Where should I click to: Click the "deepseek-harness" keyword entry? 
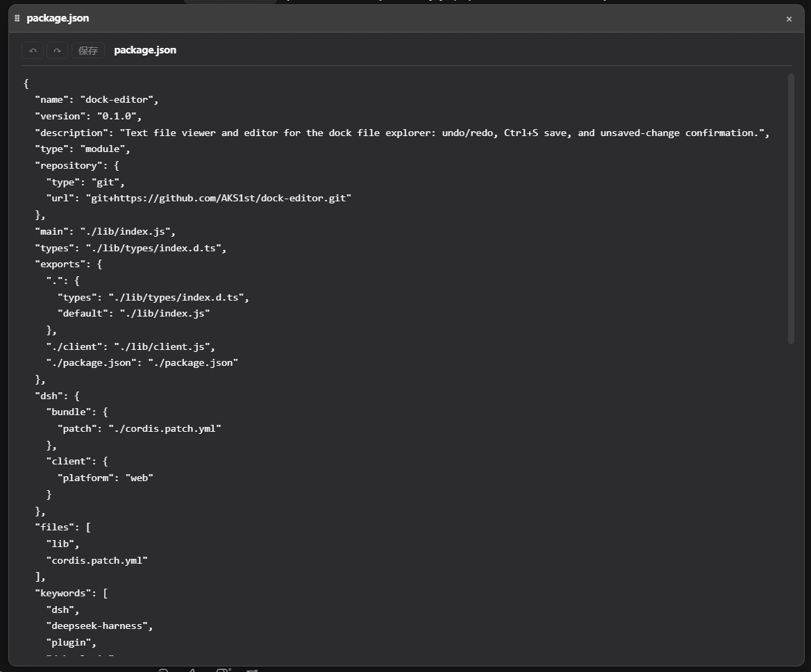pyautogui.click(x=99, y=626)
